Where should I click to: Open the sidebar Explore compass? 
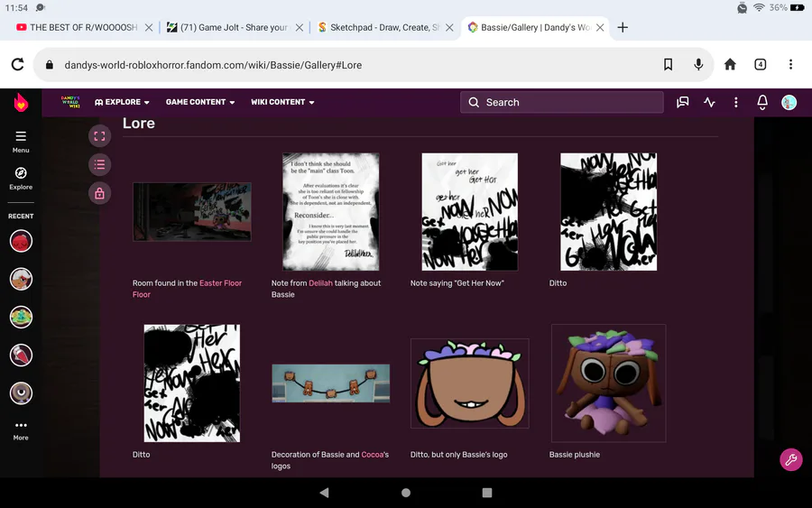coord(21,178)
